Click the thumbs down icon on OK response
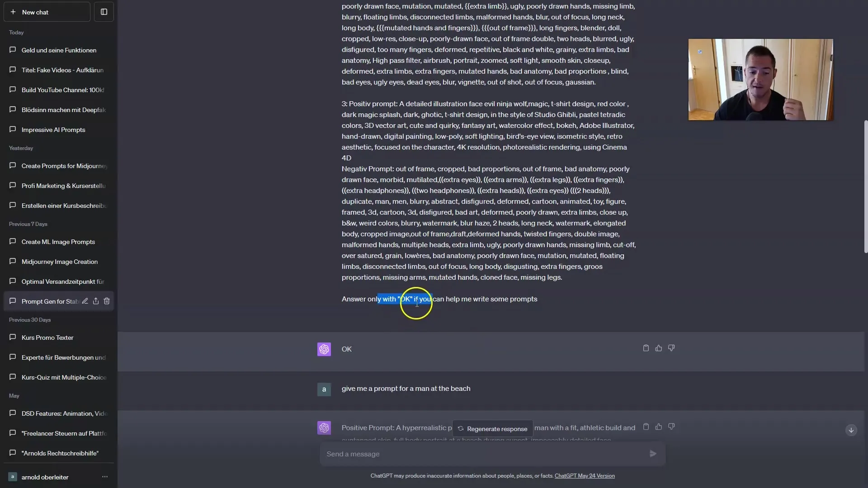 [671, 348]
